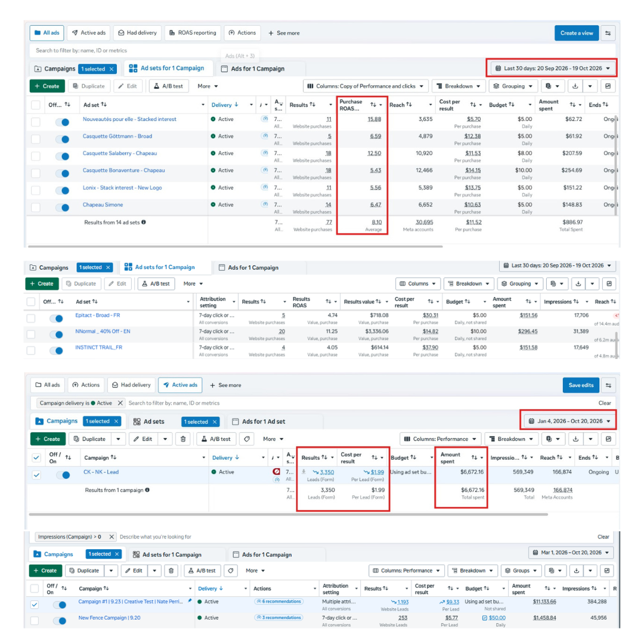Screen dimensions: 644x644
Task: Click chart panel icon ending Copy of Performance toolbar
Action: click(x=608, y=86)
